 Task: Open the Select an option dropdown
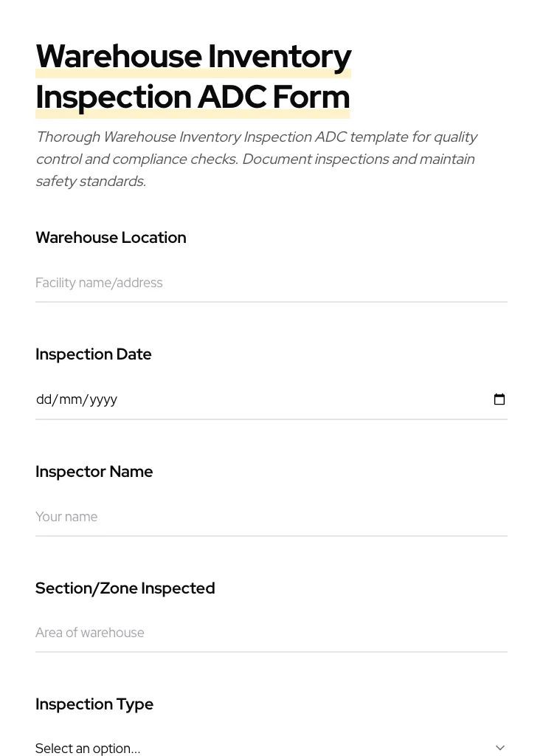click(x=221, y=748)
